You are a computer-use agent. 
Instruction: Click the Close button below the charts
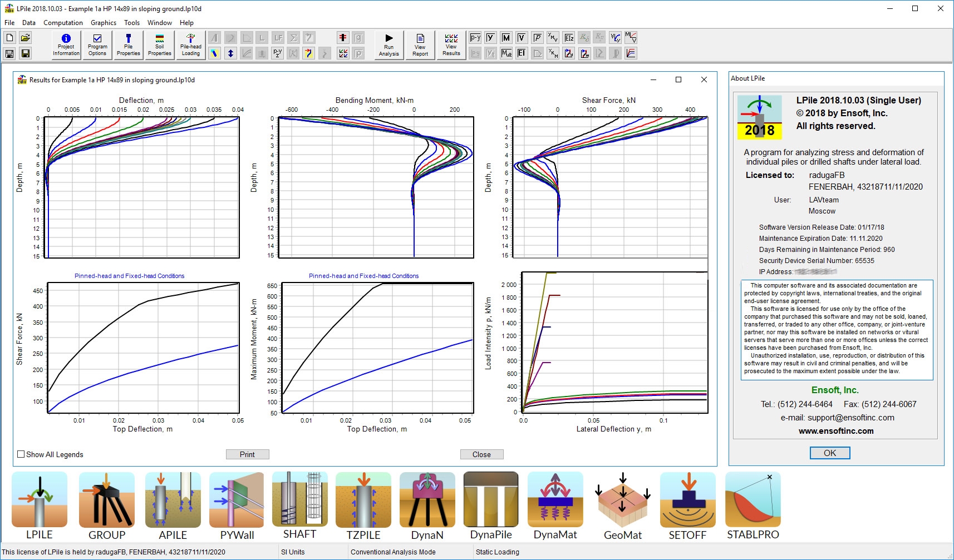click(x=481, y=454)
